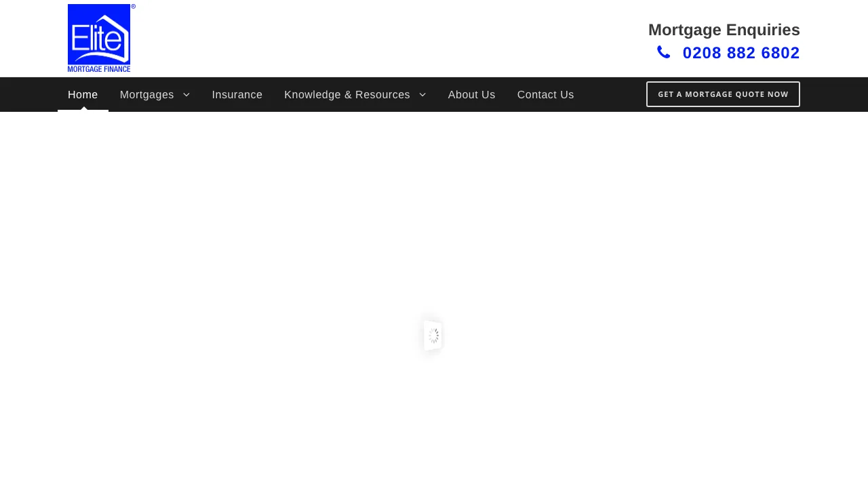The width and height of the screenshot is (868, 488).
Task: Click the Knowledge & Resources nav tab
Action: point(347,94)
